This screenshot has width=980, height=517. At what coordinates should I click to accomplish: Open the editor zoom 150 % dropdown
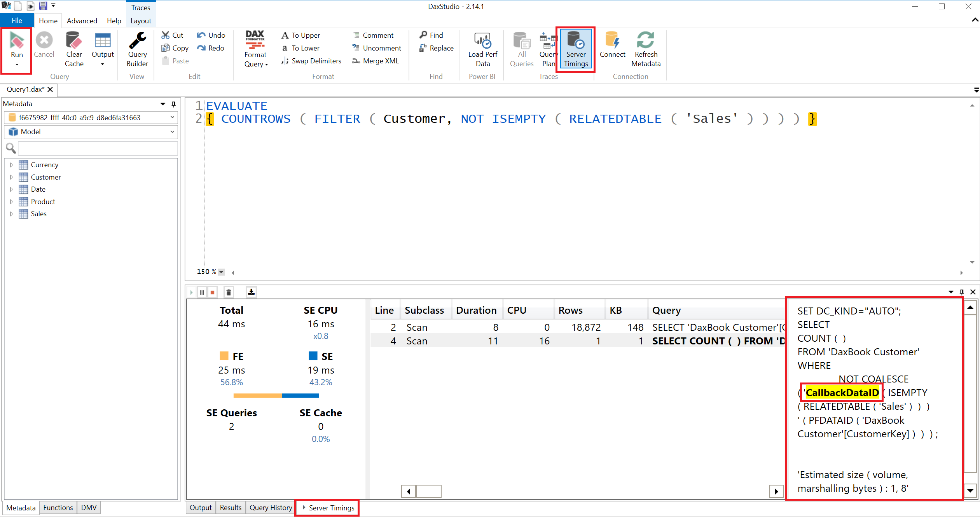(x=221, y=272)
